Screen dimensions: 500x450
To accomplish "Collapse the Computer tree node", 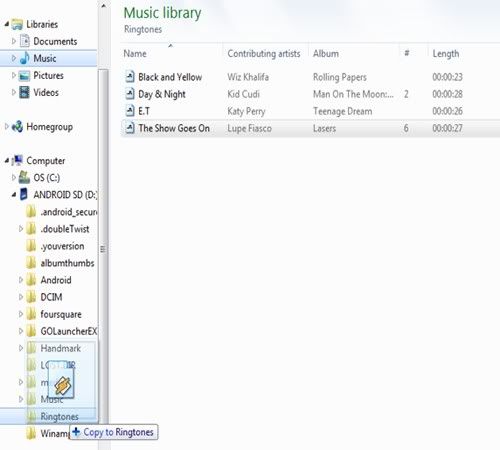I will tap(7, 161).
